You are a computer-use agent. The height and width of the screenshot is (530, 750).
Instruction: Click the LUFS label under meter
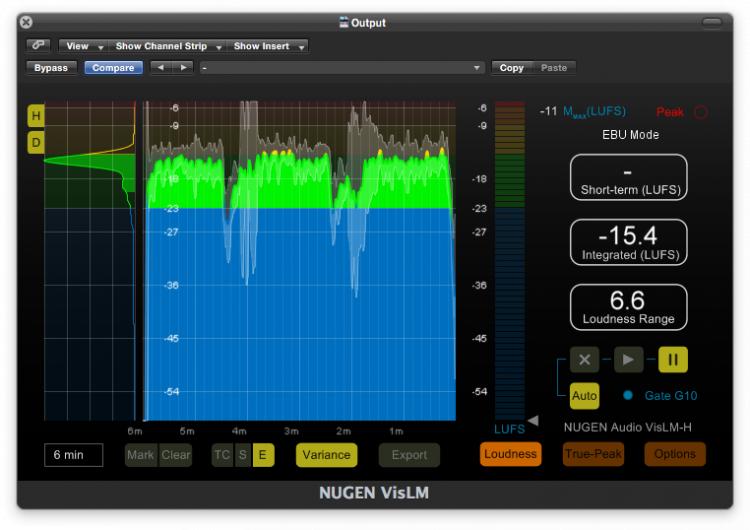(x=509, y=429)
